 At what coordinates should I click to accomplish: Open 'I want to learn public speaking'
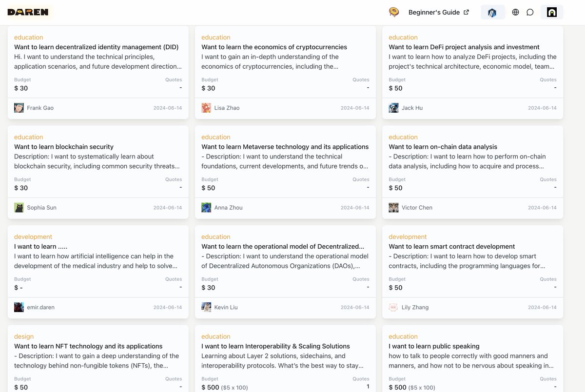coord(434,346)
